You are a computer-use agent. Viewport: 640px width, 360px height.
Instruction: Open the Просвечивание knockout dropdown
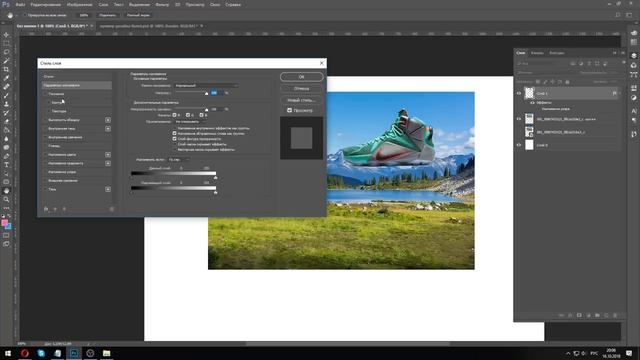tap(190, 122)
